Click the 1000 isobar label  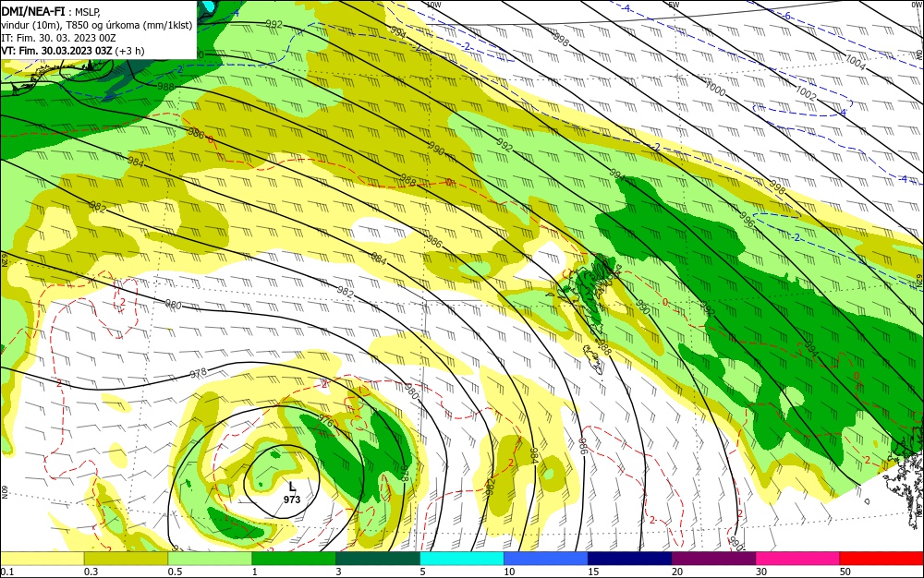pos(715,90)
